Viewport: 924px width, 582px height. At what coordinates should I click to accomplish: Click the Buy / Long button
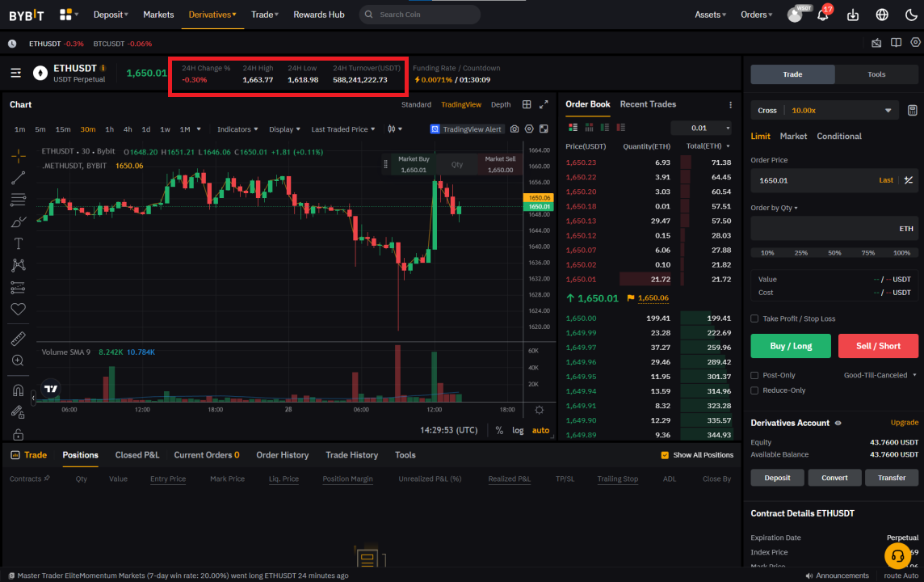tap(791, 346)
